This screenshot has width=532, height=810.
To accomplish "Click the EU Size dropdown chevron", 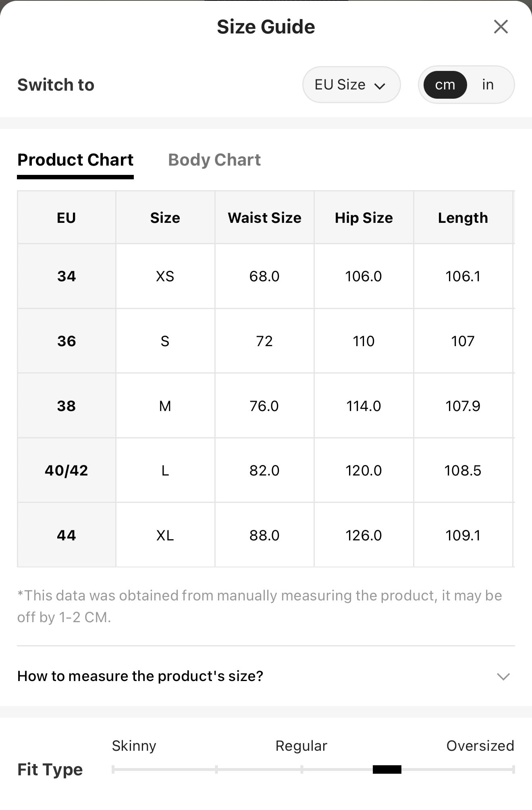I will pos(380,86).
